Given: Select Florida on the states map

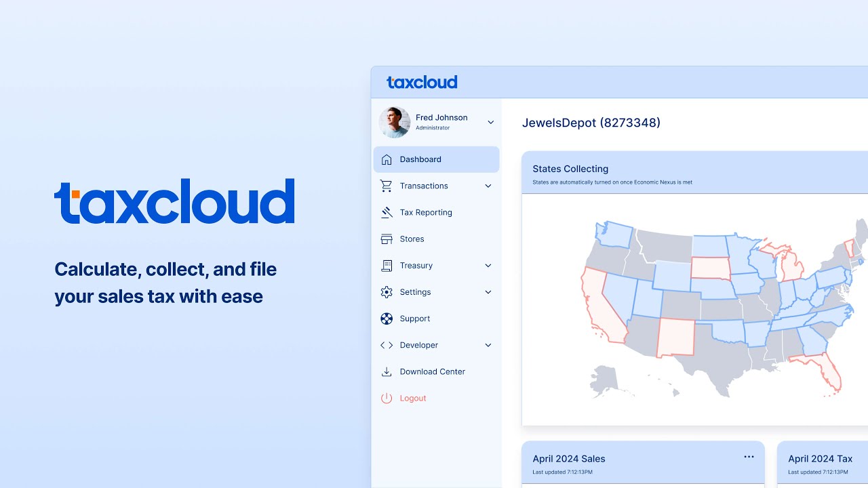Looking at the screenshot, I should [x=824, y=369].
